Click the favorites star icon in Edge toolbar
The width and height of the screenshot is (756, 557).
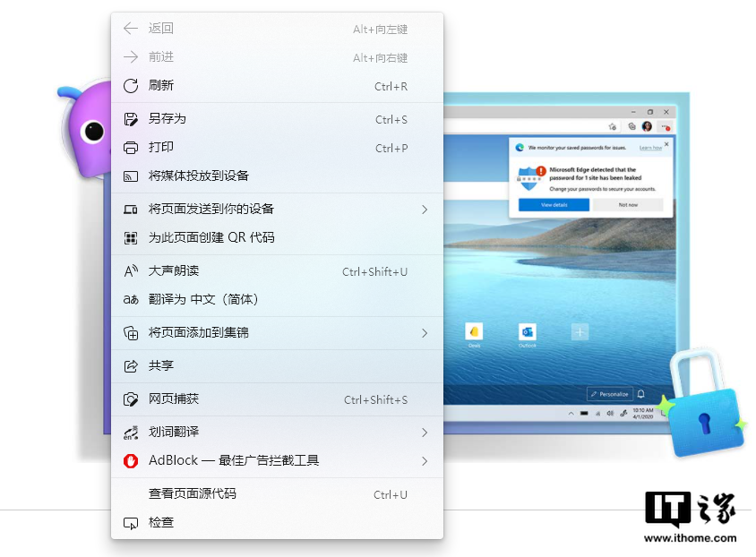[x=613, y=127]
